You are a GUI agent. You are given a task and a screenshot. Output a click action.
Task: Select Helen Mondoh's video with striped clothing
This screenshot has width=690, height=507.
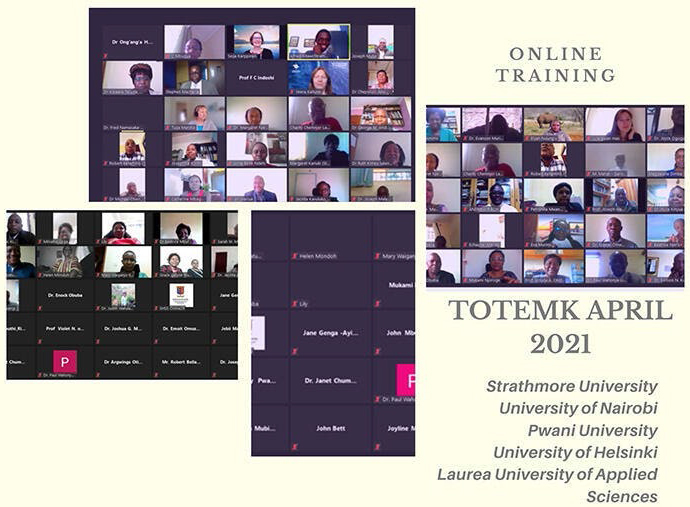click(x=65, y=262)
